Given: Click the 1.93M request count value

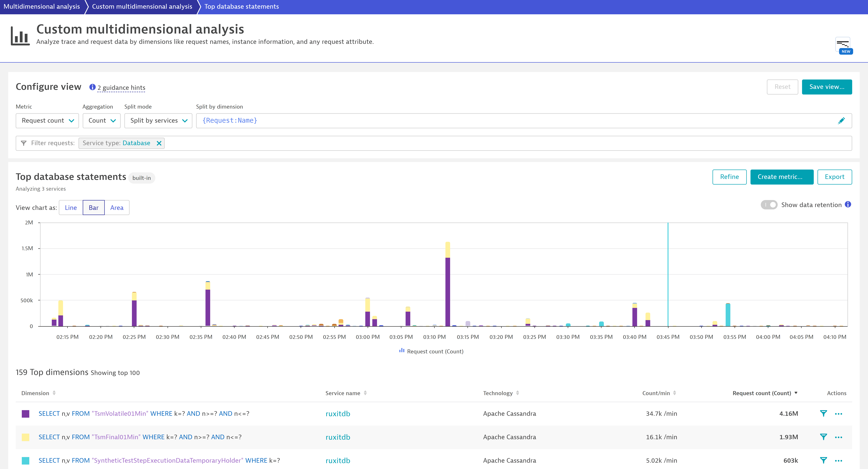Looking at the screenshot, I should (x=788, y=437).
